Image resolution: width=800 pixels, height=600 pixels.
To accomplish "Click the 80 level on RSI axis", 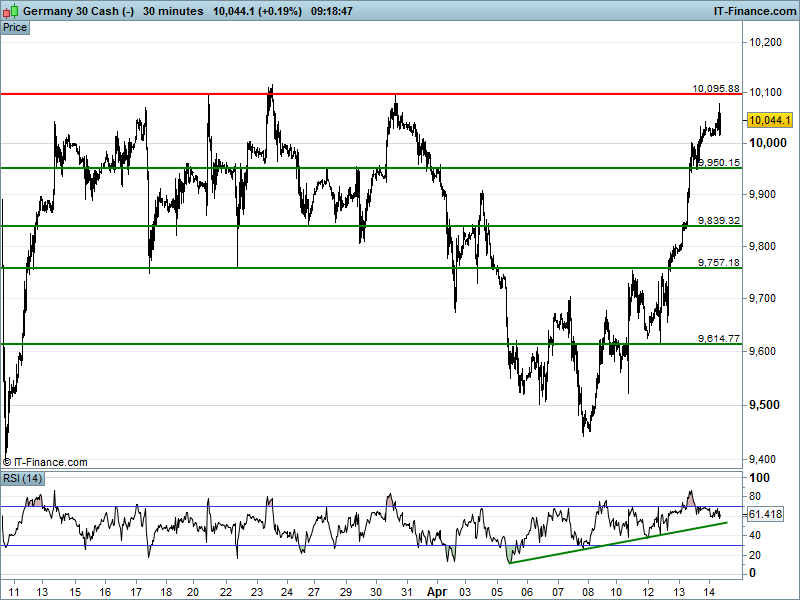I will [x=754, y=496].
